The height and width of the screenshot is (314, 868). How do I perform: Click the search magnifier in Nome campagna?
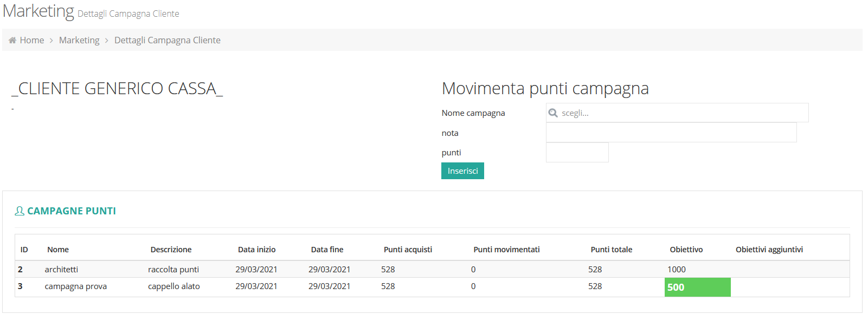(553, 113)
